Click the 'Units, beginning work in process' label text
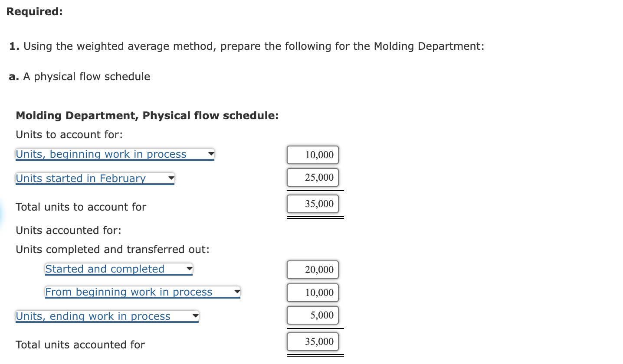 point(101,154)
